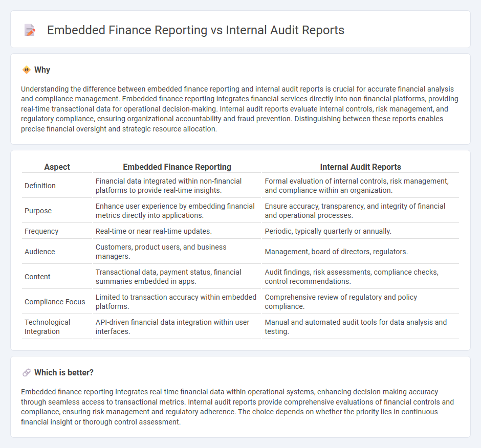481x448 pixels.
Task: Click cell 'Manual and automated audit tools'
Action: [360, 327]
